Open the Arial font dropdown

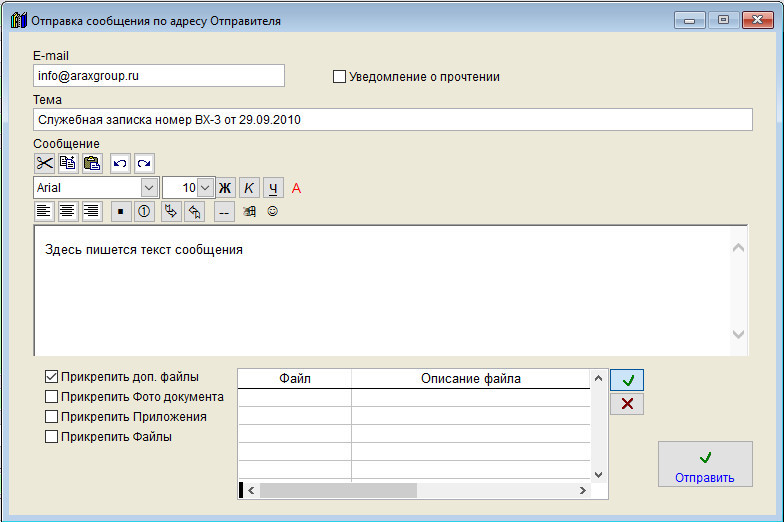coord(149,187)
